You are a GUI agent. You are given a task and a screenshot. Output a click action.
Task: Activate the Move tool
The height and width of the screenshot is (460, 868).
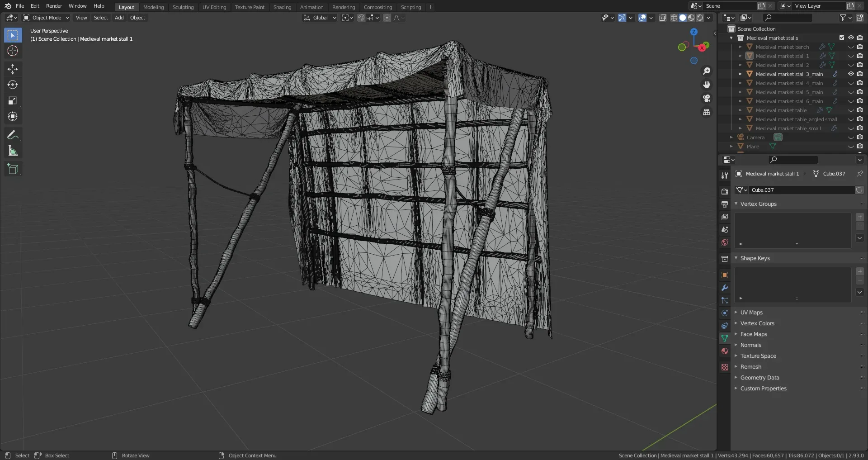[x=13, y=69]
